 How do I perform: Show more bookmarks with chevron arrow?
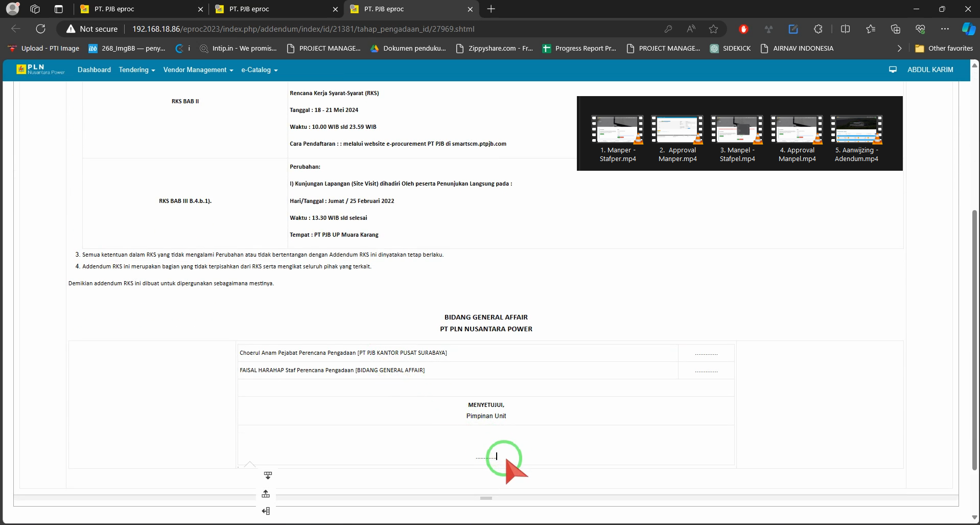[899, 49]
